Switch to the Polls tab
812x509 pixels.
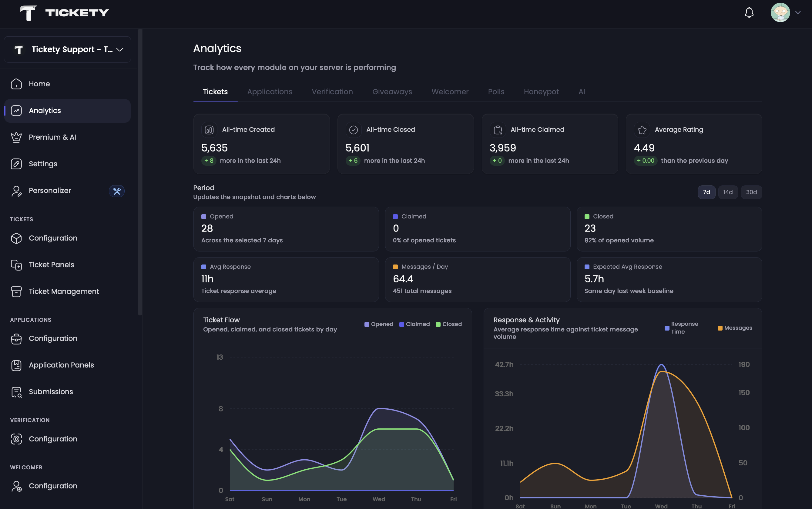[x=496, y=91]
